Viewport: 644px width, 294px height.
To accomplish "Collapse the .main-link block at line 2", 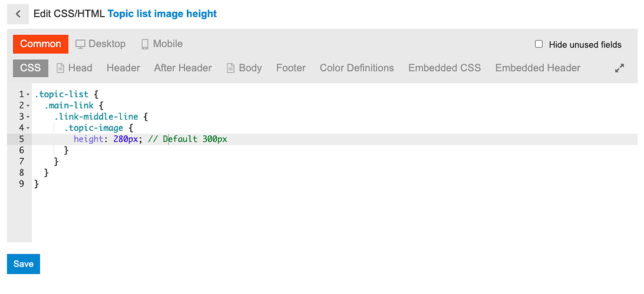I will click(x=29, y=106).
